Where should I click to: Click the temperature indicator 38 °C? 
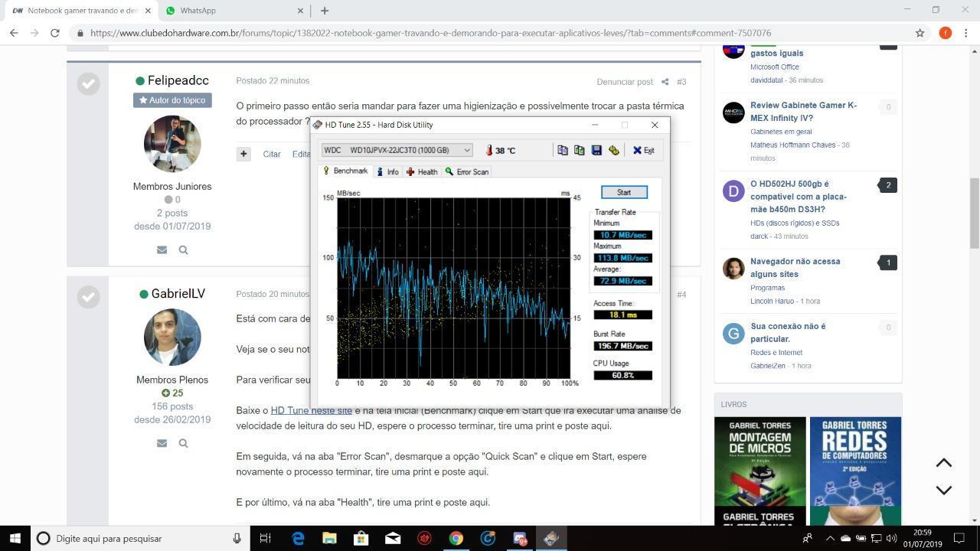coord(500,151)
